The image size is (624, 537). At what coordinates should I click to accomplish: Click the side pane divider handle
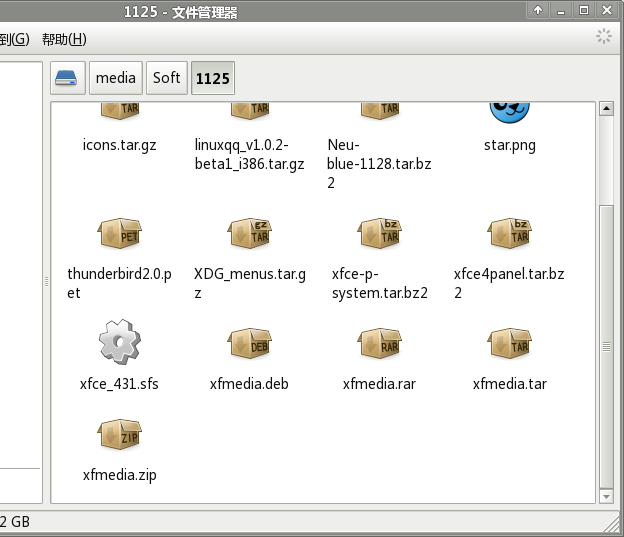(47, 281)
